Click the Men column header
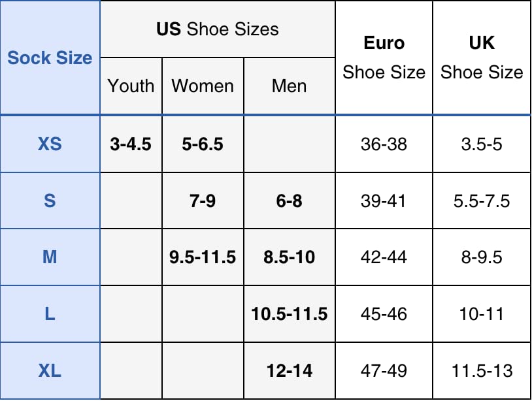This screenshot has width=532, height=401. [x=289, y=86]
